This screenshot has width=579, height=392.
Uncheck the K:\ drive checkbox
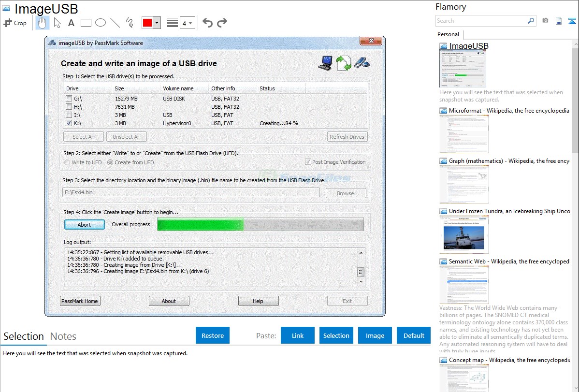(x=69, y=123)
